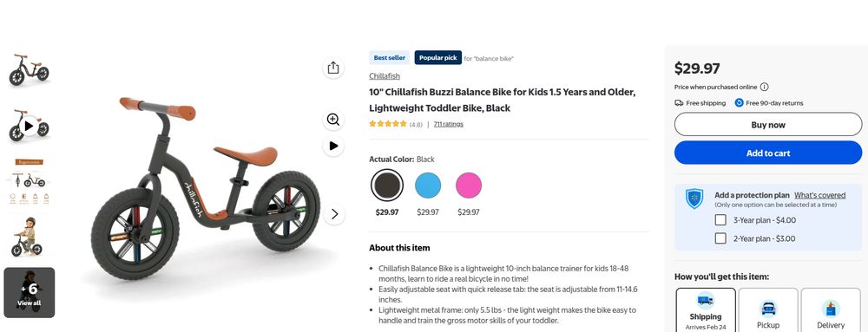Choose the pink color swatch

(469, 185)
